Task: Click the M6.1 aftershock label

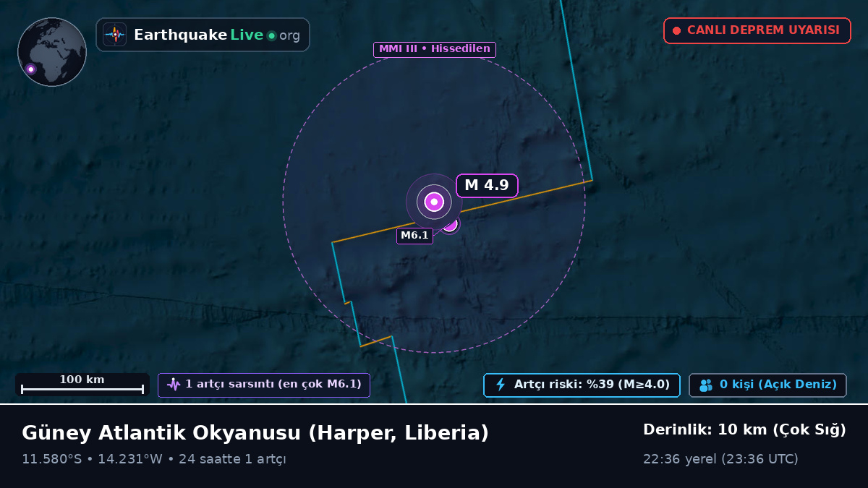Action: click(x=414, y=236)
